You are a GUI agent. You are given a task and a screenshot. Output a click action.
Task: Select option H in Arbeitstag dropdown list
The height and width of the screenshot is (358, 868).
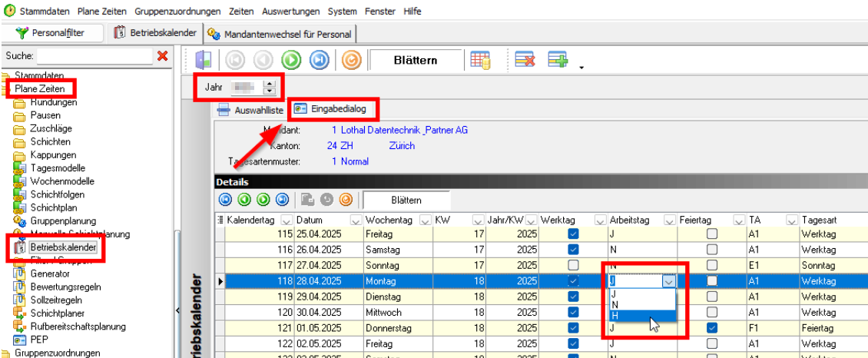pyautogui.click(x=614, y=316)
